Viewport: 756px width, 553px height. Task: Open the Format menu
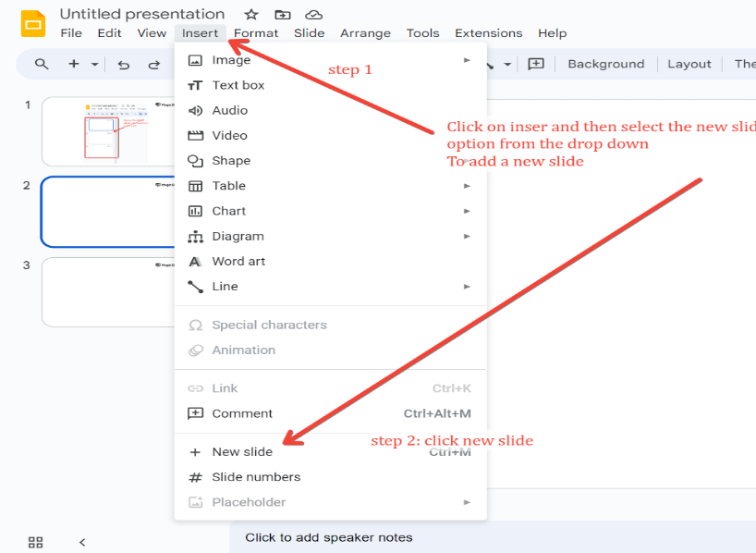pyautogui.click(x=256, y=33)
